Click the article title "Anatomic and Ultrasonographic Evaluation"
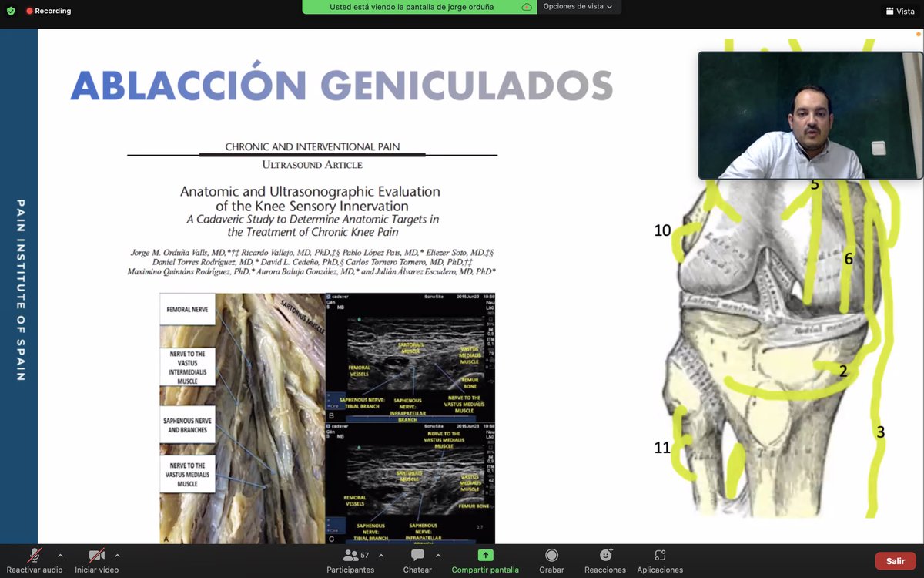The image size is (924, 578). [310, 191]
